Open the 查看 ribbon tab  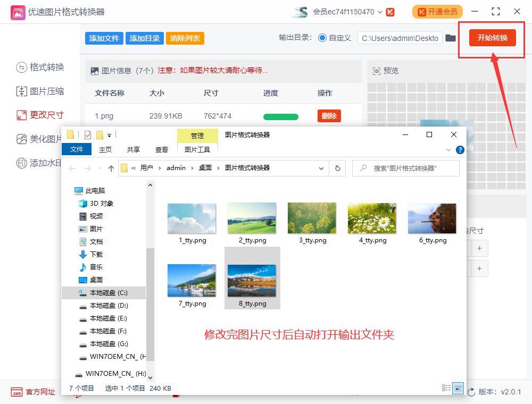pyautogui.click(x=162, y=149)
